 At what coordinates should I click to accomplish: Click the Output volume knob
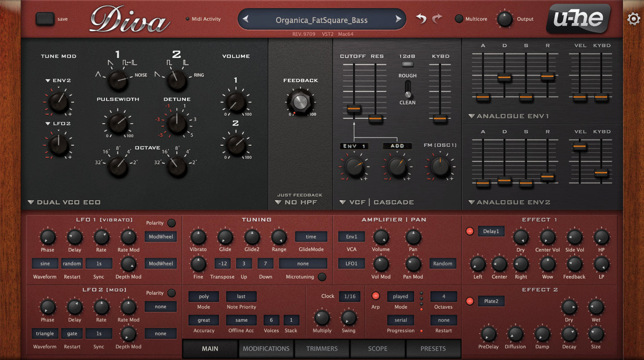tap(505, 19)
